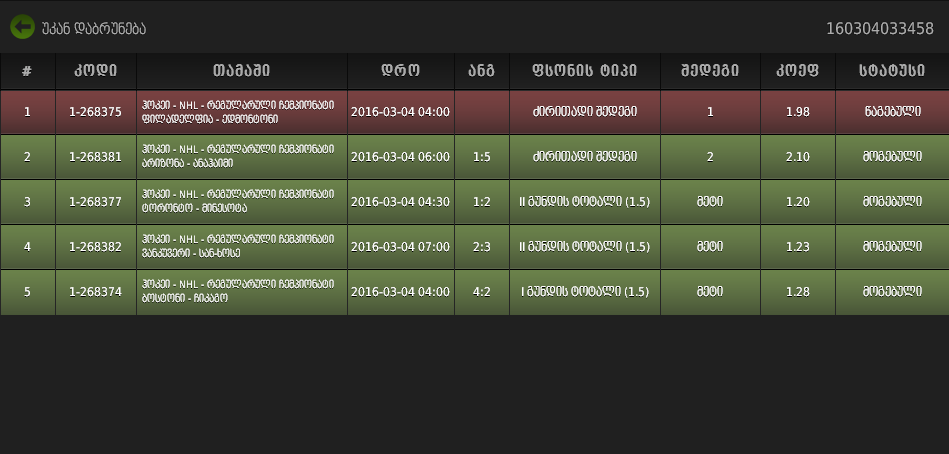Screen dimensions: 949x454
Task: Click the კოეფ column header
Action: click(x=798, y=71)
